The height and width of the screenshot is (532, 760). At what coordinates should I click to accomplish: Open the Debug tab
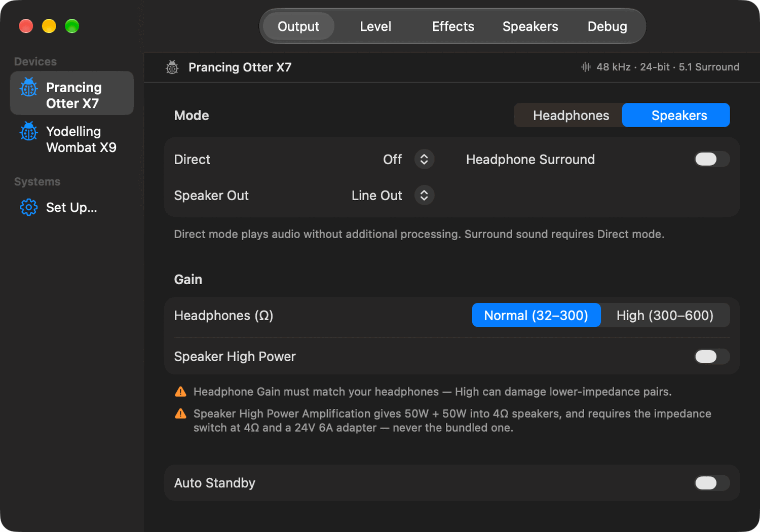(607, 26)
